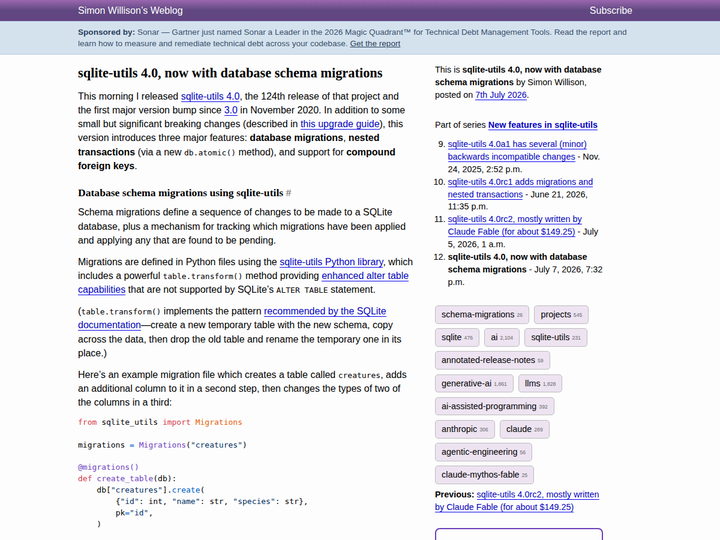This screenshot has width=720, height=540.
Task: Click the 'from sqlite_utils import Migrations' code line
Action: 160,422
